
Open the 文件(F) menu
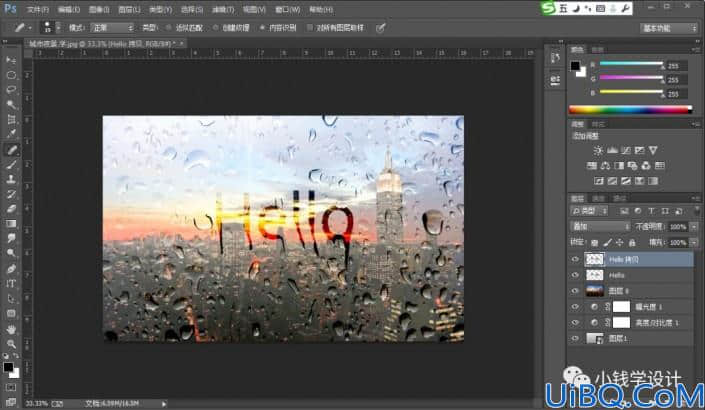tap(38, 9)
